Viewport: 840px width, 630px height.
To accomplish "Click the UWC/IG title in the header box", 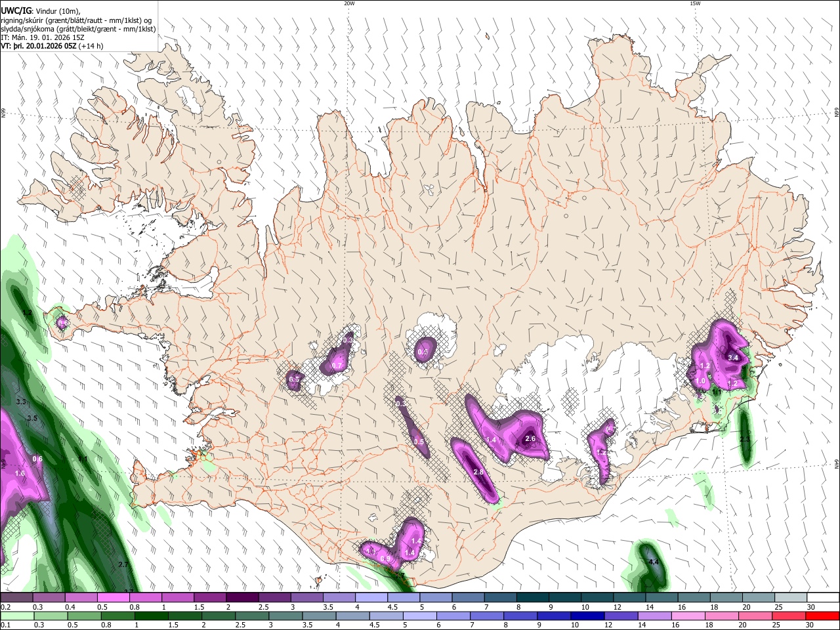I will [x=16, y=10].
